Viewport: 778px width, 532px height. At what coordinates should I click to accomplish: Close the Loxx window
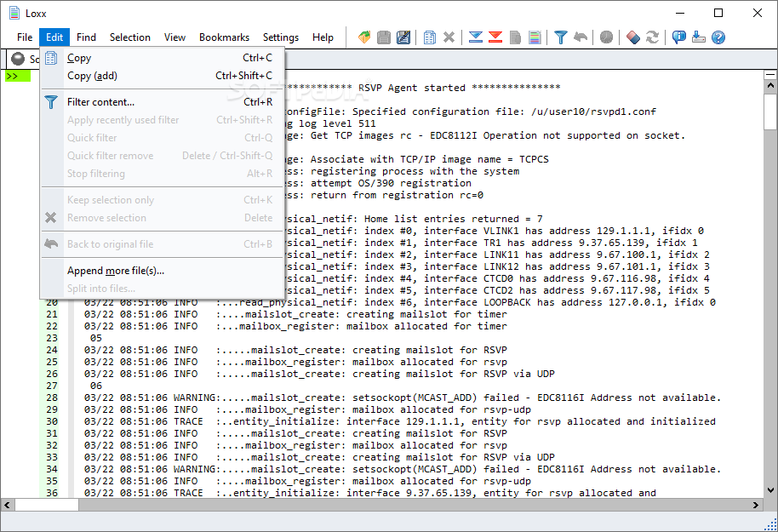758,14
